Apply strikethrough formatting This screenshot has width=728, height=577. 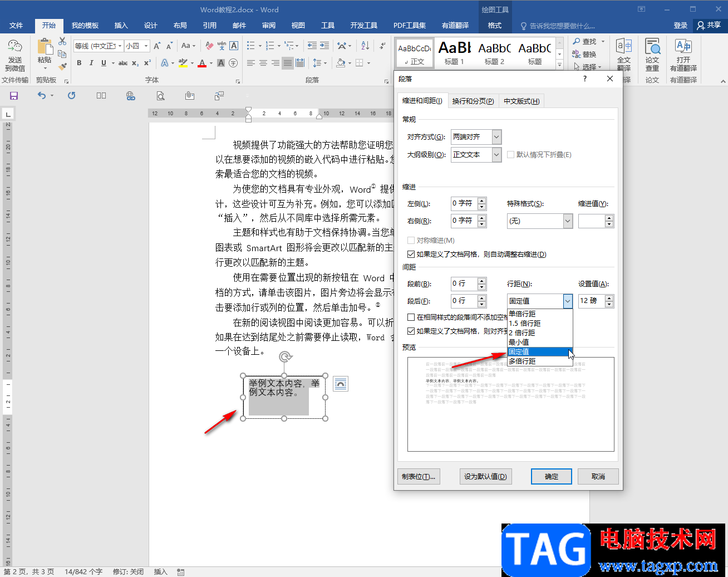click(123, 63)
